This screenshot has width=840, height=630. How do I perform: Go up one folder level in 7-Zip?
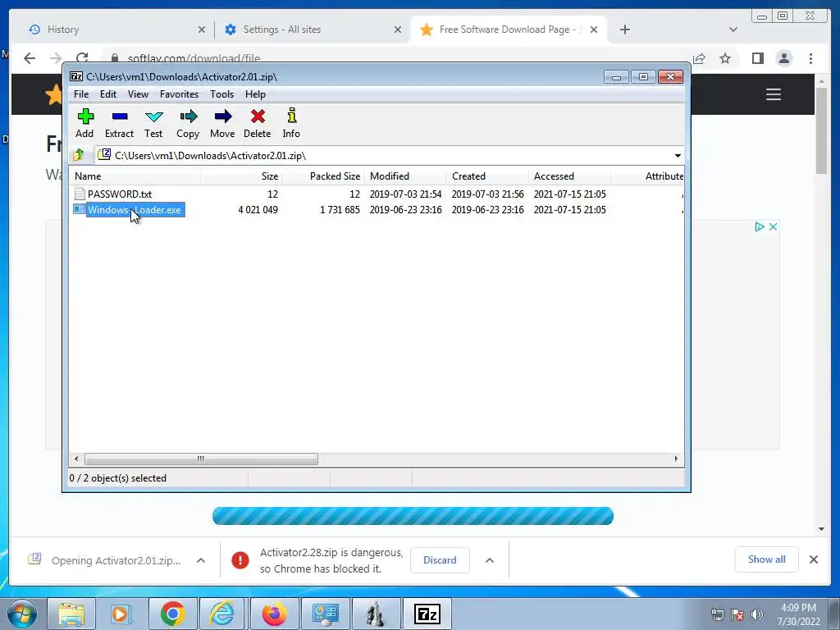[x=79, y=155]
